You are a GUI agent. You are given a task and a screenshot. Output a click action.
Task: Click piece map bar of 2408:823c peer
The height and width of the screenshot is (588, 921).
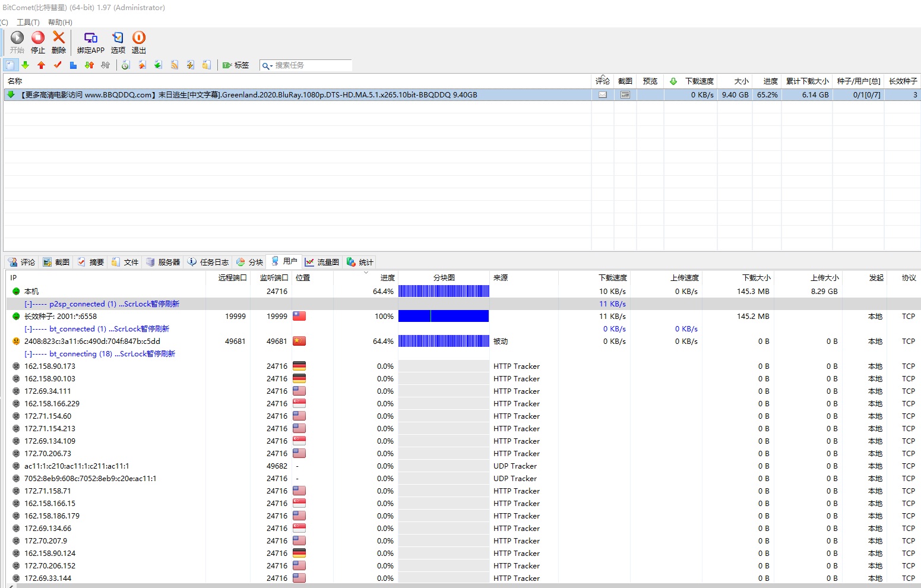444,341
